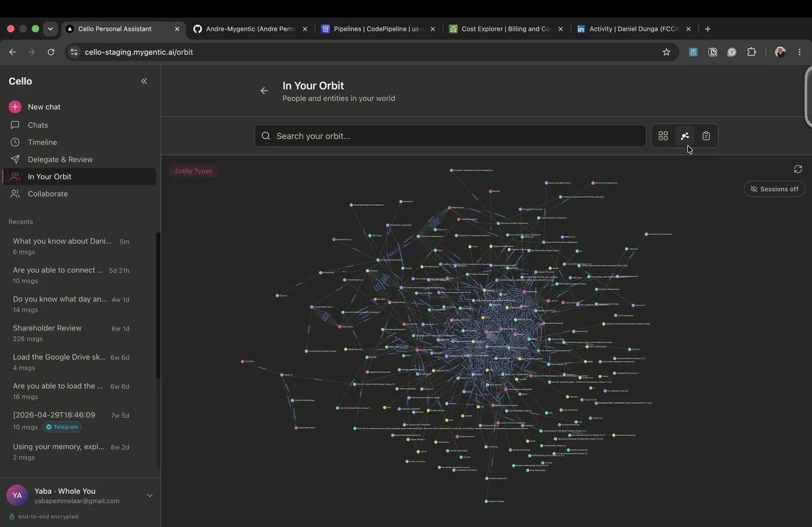Collapse the Cello sidebar
This screenshot has width=812, height=527.
click(144, 81)
